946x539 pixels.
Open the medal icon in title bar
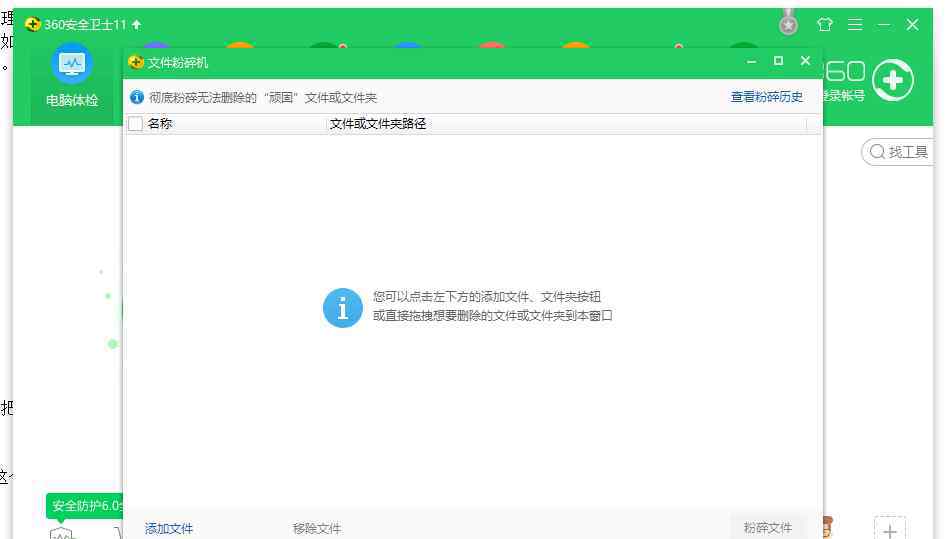click(789, 23)
